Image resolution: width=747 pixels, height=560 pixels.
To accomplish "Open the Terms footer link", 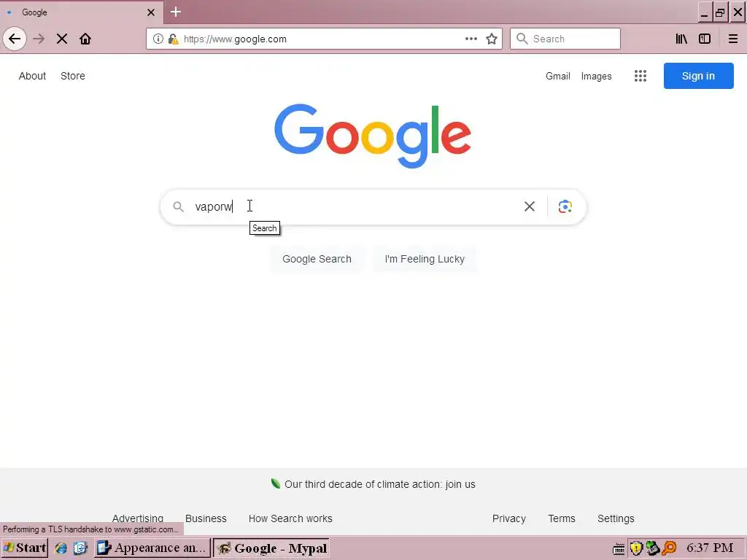I will click(562, 518).
